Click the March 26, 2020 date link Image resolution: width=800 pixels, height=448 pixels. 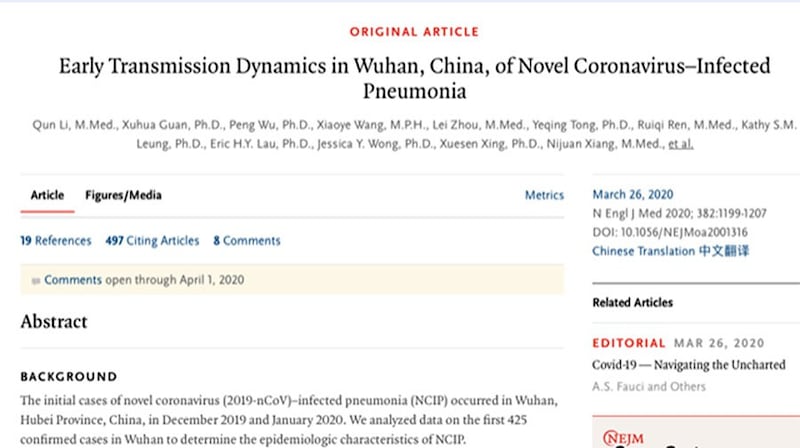[633, 194]
